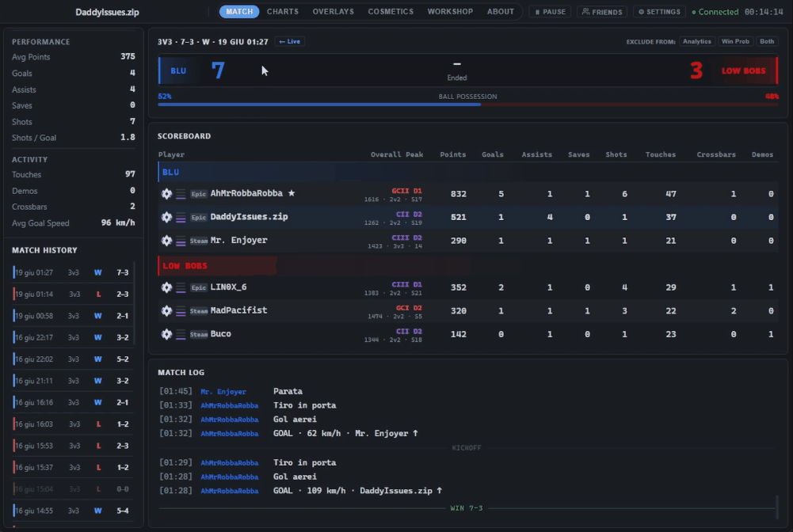793x532 pixels.
Task: Click the Goals column header in scoreboard
Action: click(492, 154)
